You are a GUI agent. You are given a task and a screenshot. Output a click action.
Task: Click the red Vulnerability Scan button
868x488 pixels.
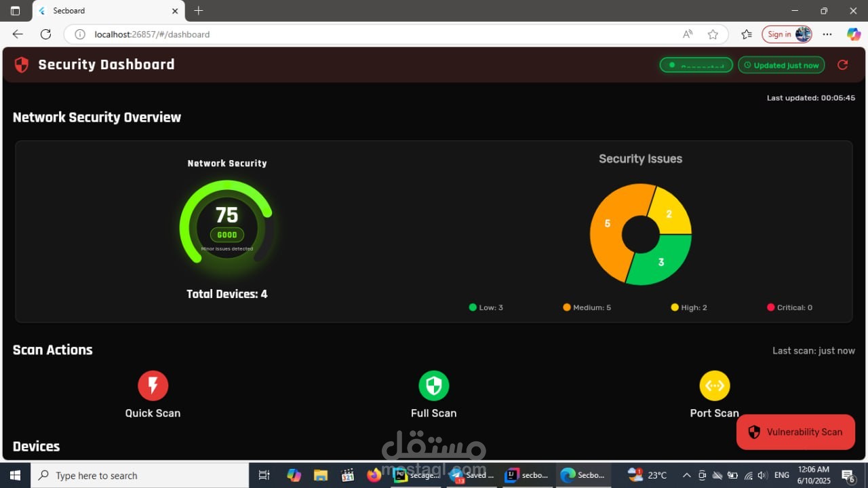pyautogui.click(x=795, y=432)
